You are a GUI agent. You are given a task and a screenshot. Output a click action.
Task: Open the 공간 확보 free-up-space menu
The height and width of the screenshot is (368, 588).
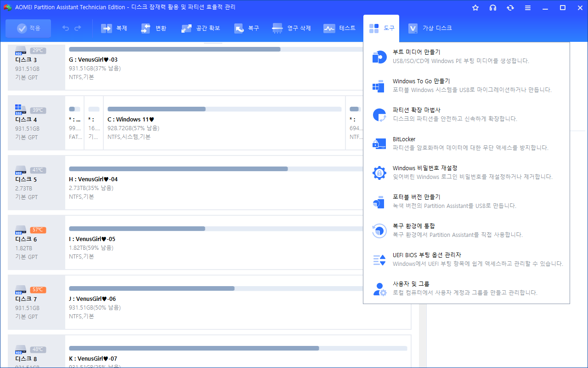click(x=201, y=29)
